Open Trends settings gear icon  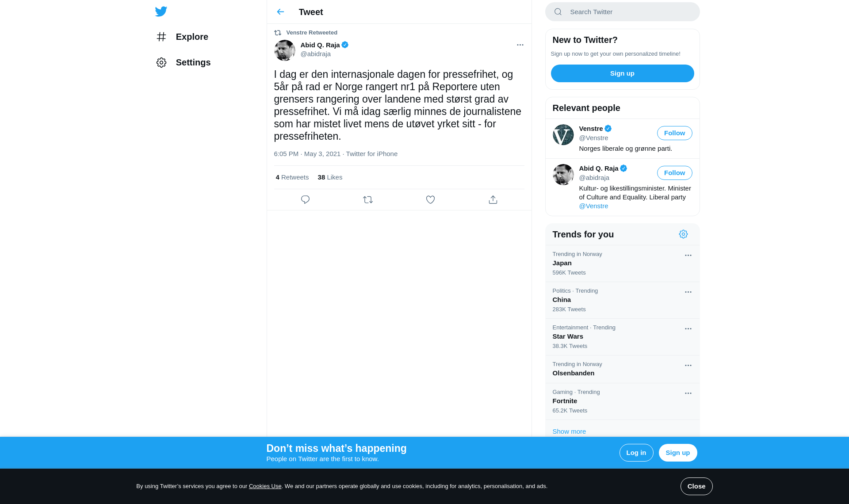tap(683, 234)
